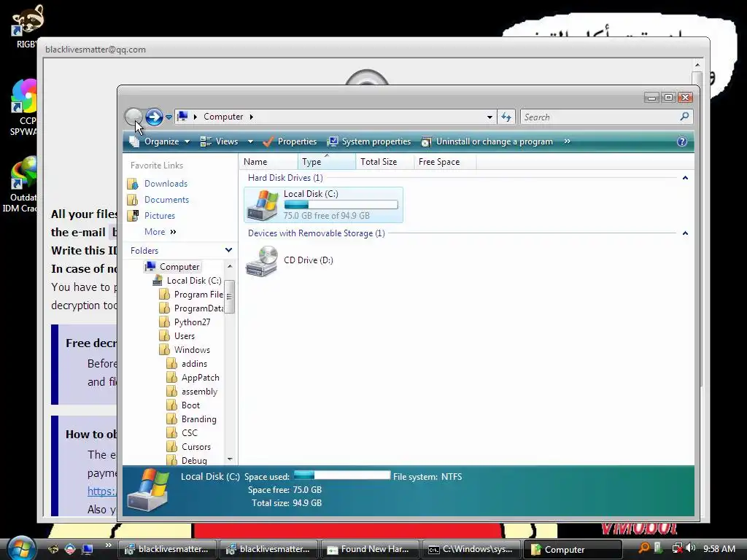Select the CD Drive (D:) icon
This screenshot has width=747, height=560.
pyautogui.click(x=262, y=261)
